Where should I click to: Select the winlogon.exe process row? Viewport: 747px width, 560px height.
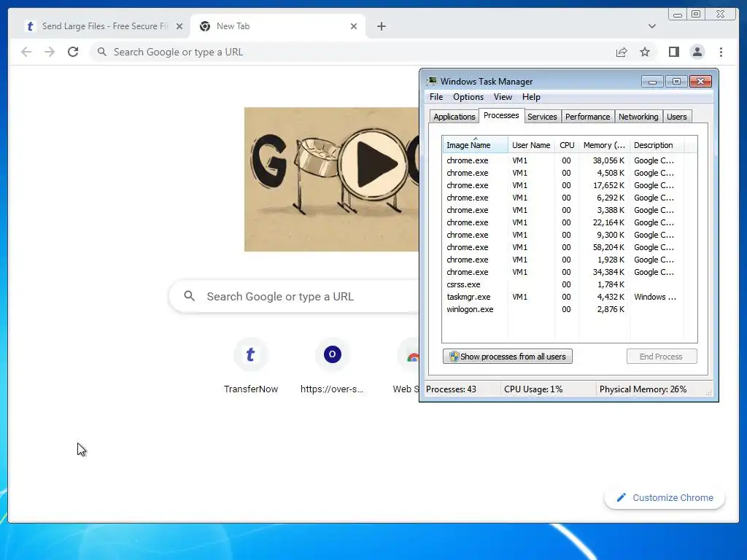(x=562, y=309)
